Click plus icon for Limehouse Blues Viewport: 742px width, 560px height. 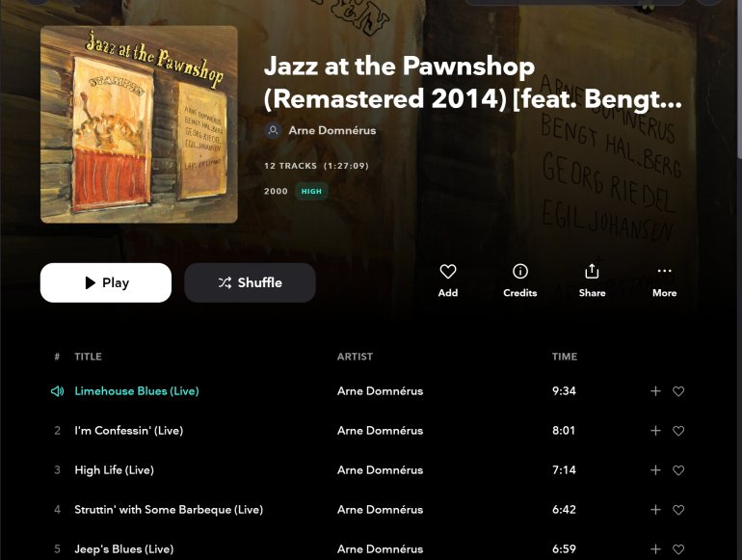pyautogui.click(x=656, y=391)
